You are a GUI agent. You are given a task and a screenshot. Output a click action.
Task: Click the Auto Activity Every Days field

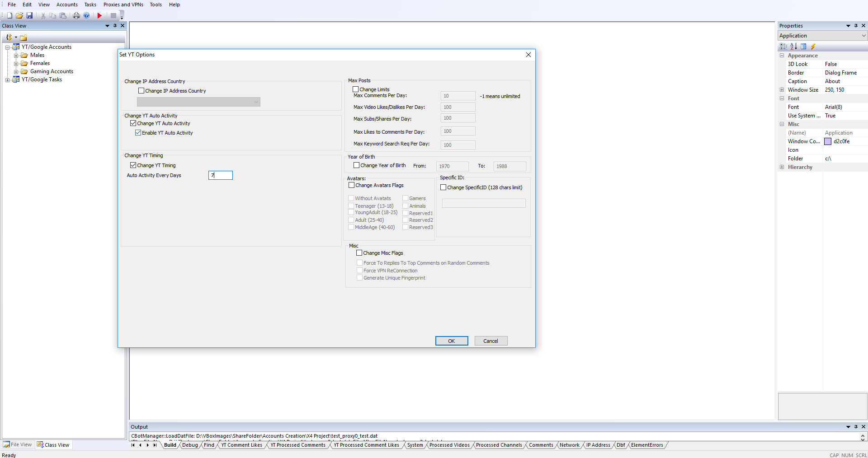221,175
